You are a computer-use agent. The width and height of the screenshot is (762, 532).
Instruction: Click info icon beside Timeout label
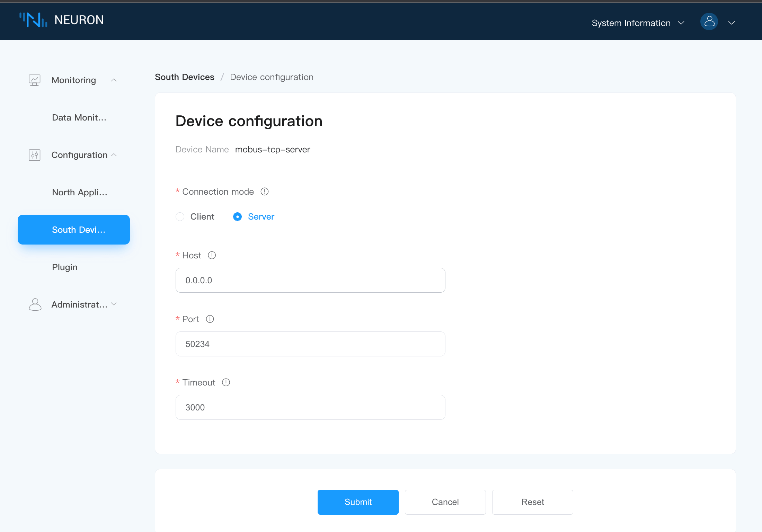[x=226, y=382]
